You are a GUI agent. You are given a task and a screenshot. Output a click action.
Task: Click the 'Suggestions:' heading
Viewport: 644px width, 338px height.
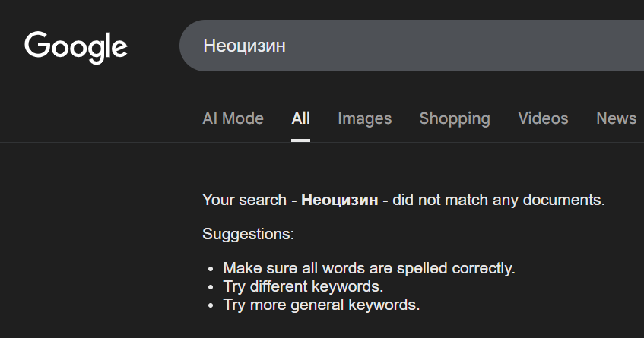coord(248,234)
